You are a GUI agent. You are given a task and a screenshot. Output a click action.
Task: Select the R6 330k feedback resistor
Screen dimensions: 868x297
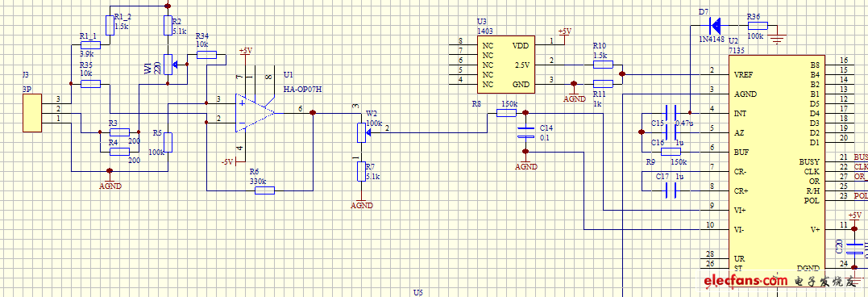264,190
